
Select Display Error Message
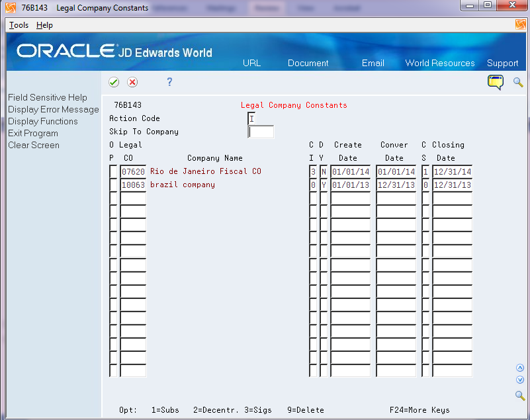pos(54,110)
